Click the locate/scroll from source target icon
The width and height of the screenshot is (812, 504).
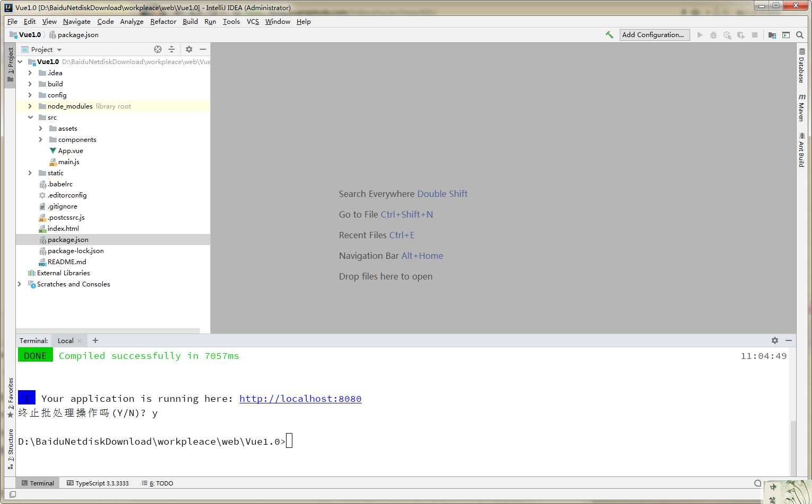[158, 49]
